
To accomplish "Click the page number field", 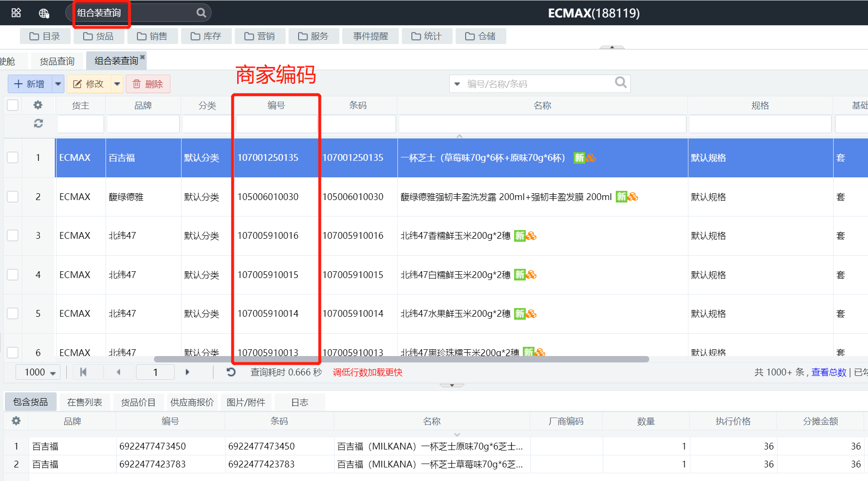I will tap(155, 372).
